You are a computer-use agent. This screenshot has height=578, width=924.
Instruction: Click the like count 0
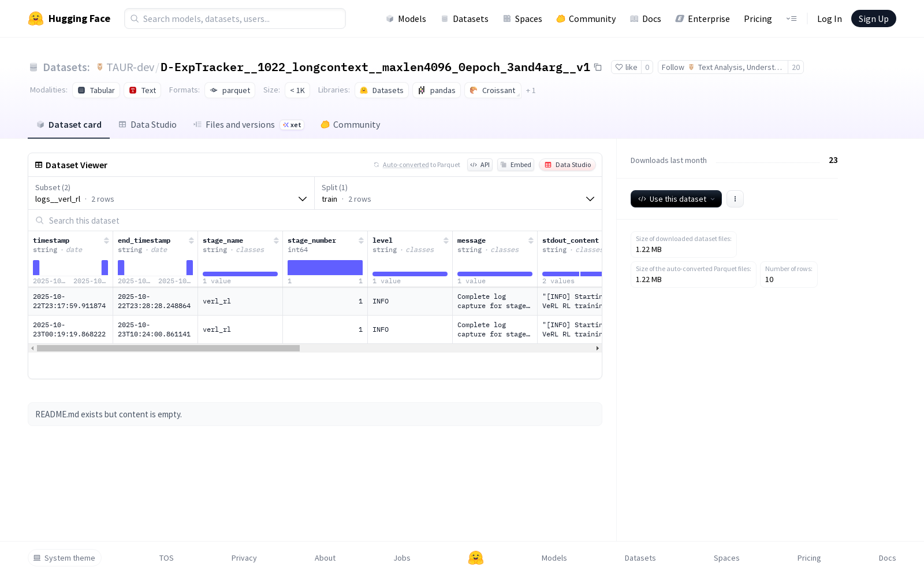[647, 68]
